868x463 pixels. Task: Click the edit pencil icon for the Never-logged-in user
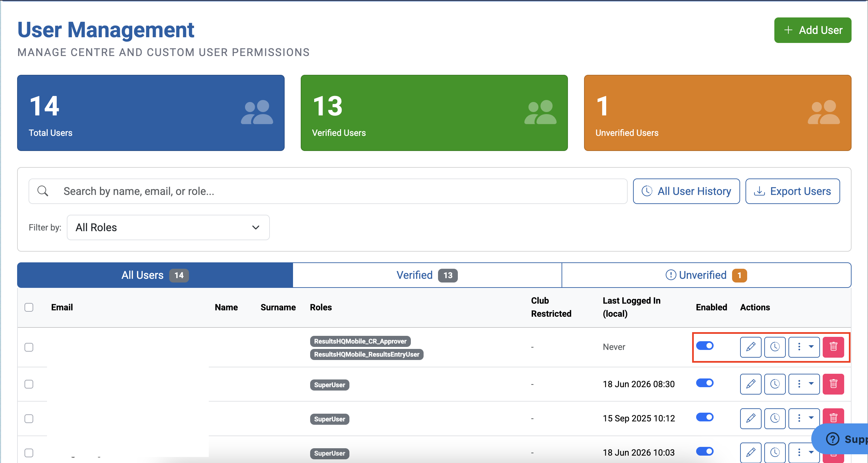[751, 347]
